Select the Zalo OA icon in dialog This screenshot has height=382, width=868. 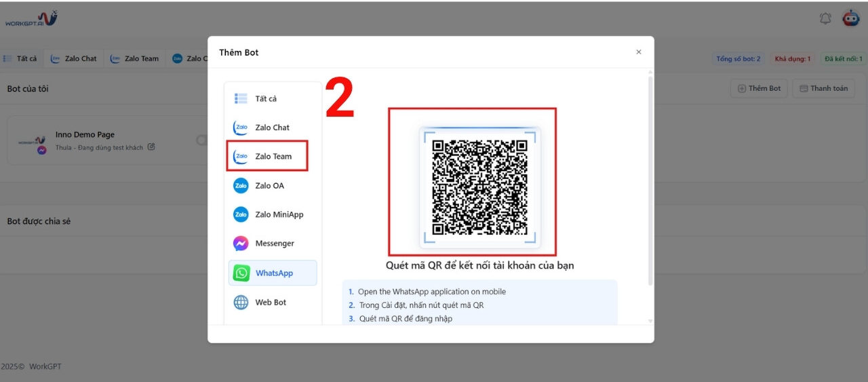(241, 185)
